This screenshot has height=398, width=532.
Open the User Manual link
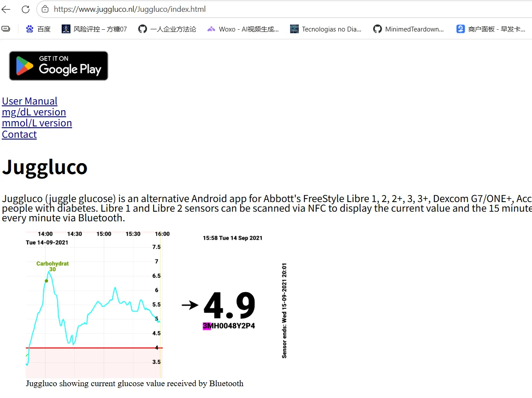pyautogui.click(x=30, y=101)
